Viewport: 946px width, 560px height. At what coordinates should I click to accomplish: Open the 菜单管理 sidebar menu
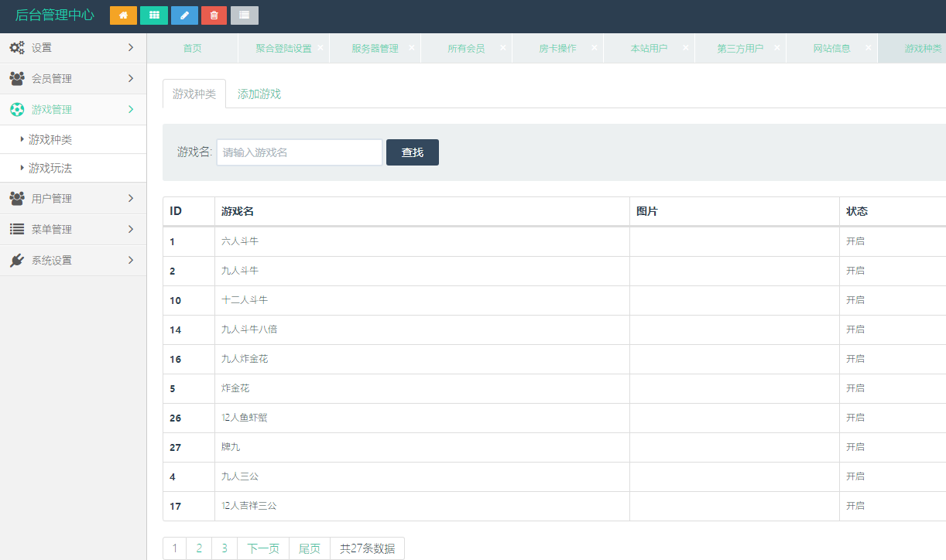pos(73,230)
